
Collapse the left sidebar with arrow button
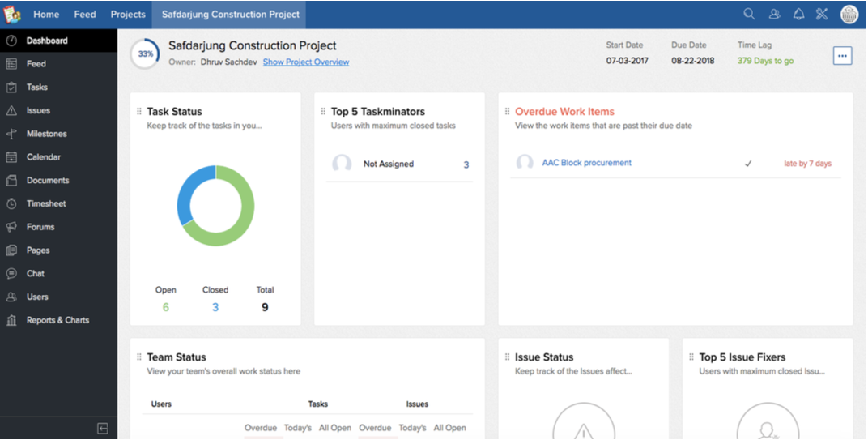point(103,429)
